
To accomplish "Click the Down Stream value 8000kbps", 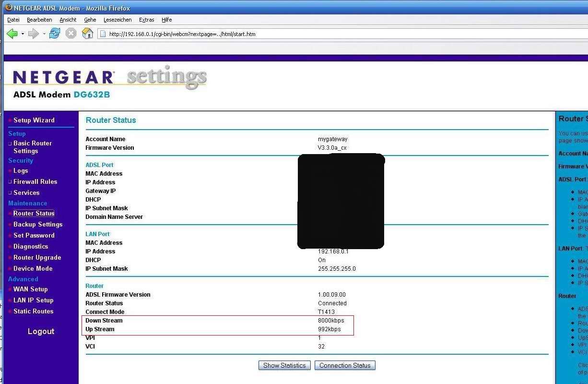I will tap(331, 321).
